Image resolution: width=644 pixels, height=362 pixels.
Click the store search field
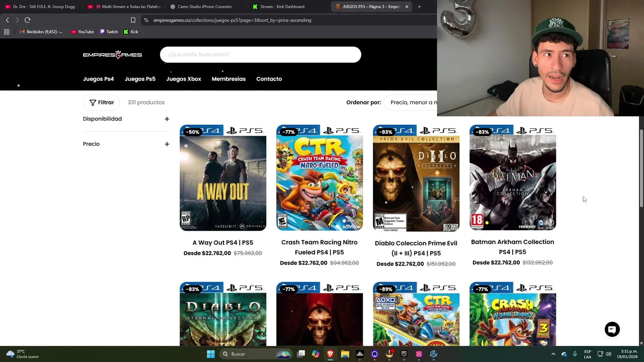point(261,54)
